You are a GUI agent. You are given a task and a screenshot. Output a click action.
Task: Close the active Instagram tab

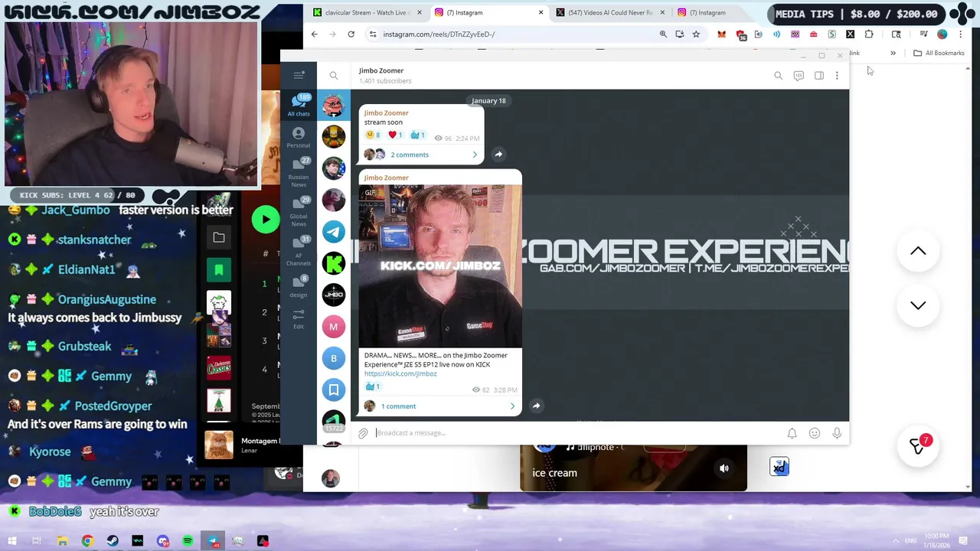click(541, 12)
